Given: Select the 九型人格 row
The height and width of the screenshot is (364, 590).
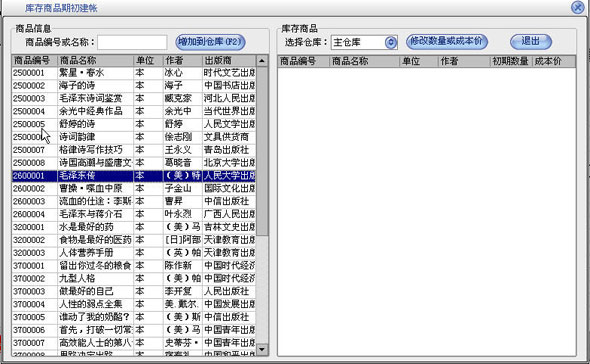Looking at the screenshot, I should [x=134, y=278].
